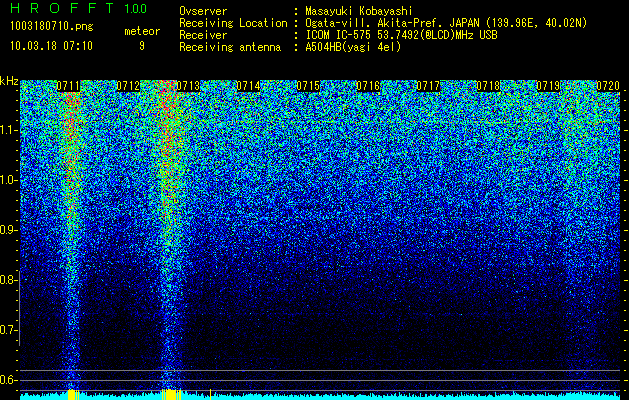Click the 0.7 kHz frequency axis label
629x400 pixels.
pyautogui.click(x=8, y=330)
